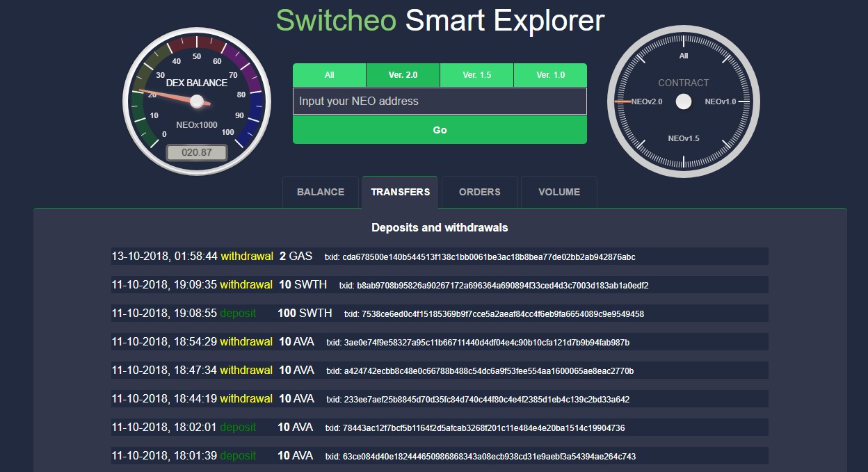The image size is (868, 472).
Task: Select the Ver. 2.0 button
Action: pos(403,75)
